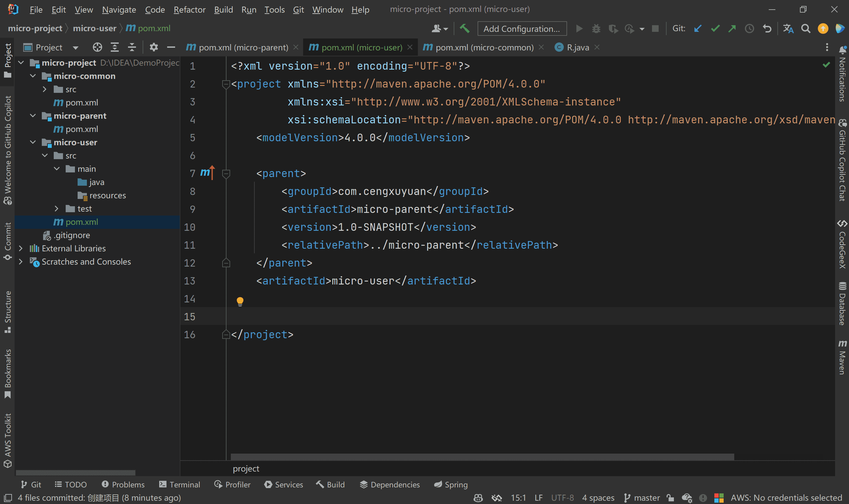This screenshot has width=849, height=504.
Task: Open the Refactor menu
Action: coord(189,10)
